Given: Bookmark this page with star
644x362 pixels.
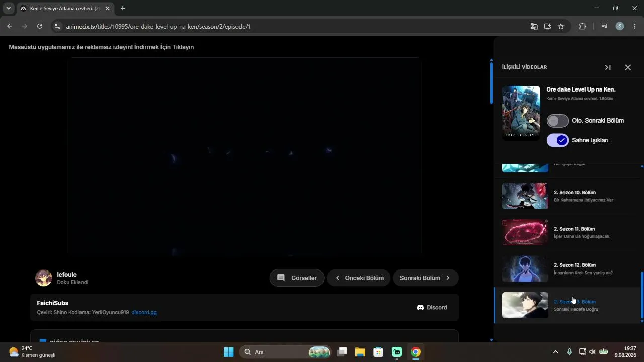Looking at the screenshot, I should click(x=561, y=26).
